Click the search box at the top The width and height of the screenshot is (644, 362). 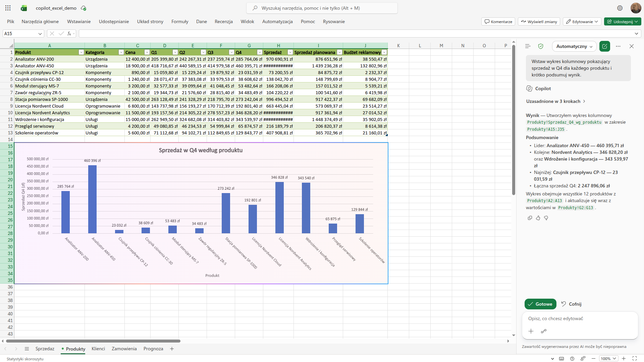[x=322, y=8]
